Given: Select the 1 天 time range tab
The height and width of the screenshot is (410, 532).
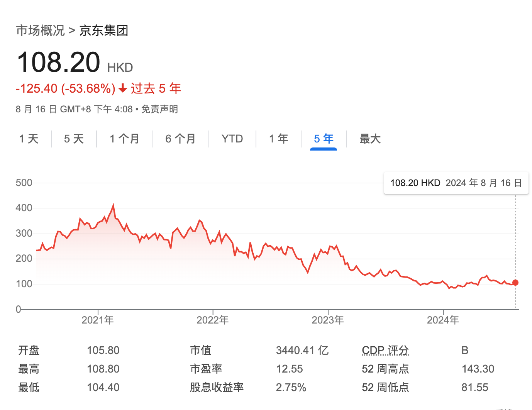Looking at the screenshot, I should (x=29, y=139).
